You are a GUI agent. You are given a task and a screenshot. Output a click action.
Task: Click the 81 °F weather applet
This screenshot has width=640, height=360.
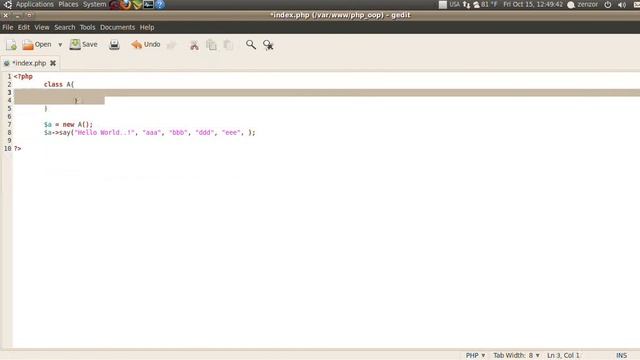pos(485,4)
